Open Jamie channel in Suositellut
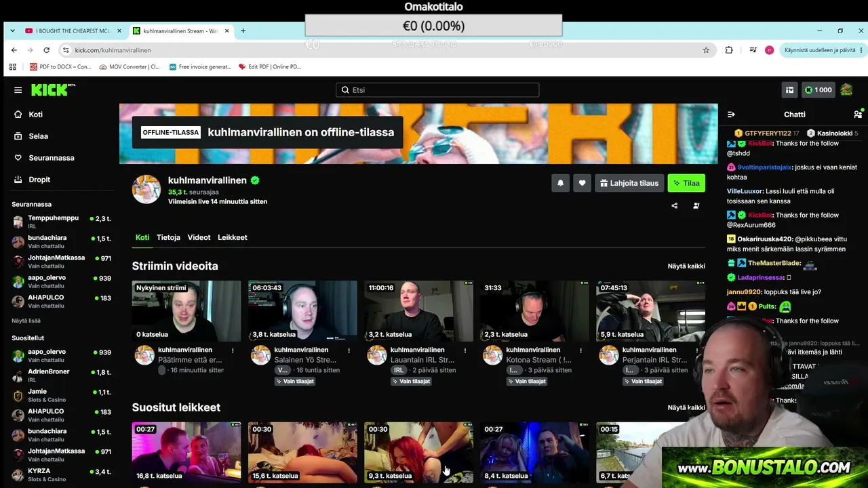 tap(61, 395)
